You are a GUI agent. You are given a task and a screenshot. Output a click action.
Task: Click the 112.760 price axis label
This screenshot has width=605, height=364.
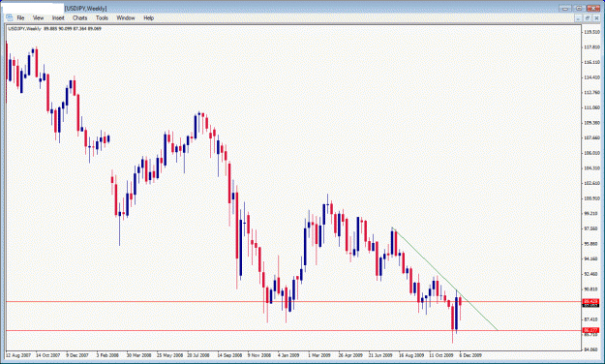[591, 92]
